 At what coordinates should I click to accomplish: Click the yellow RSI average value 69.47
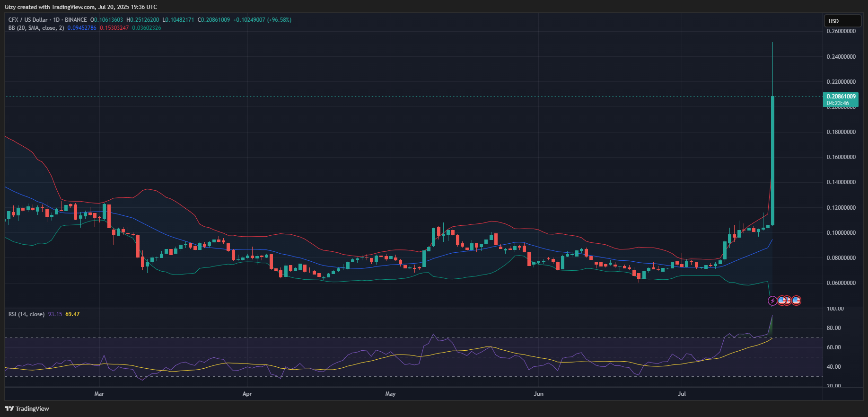[72, 314]
